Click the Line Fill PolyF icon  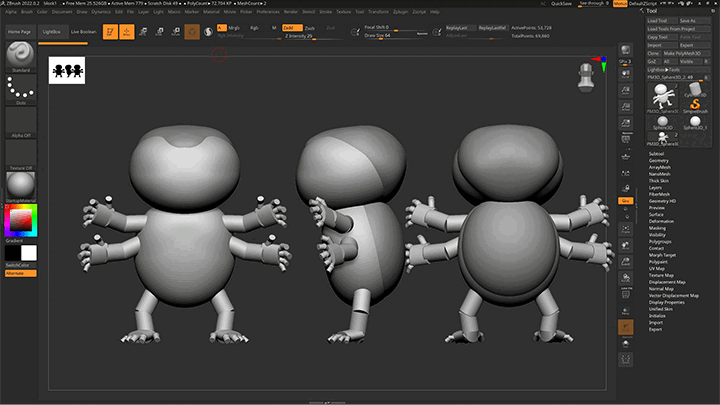625,294
